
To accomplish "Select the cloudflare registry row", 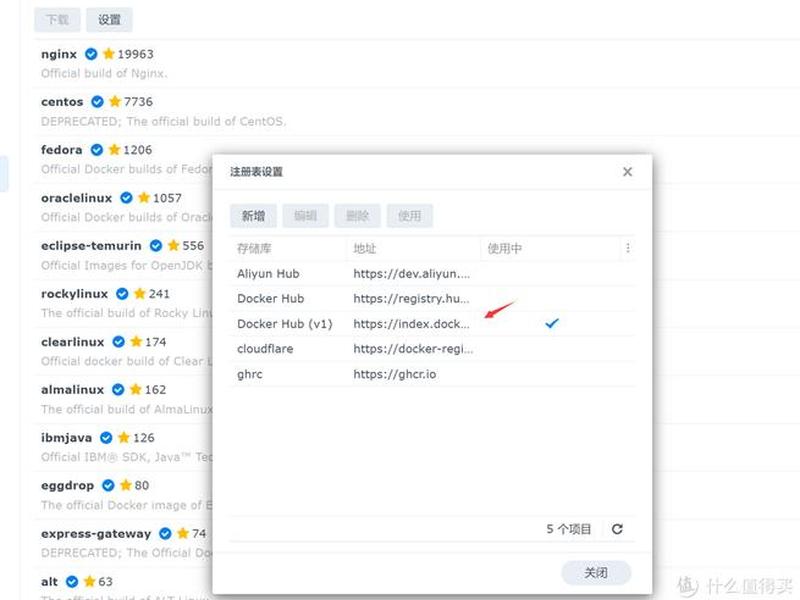I will pyautogui.click(x=433, y=348).
